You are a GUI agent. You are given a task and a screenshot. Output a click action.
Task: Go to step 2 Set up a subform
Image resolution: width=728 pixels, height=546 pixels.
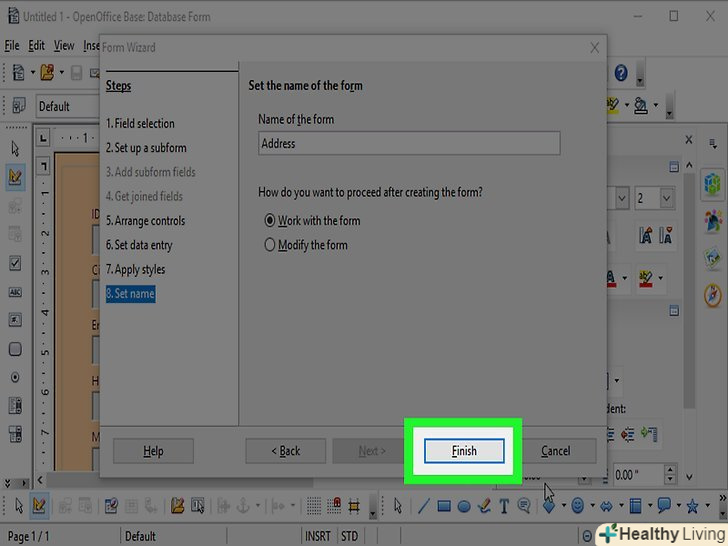(146, 148)
